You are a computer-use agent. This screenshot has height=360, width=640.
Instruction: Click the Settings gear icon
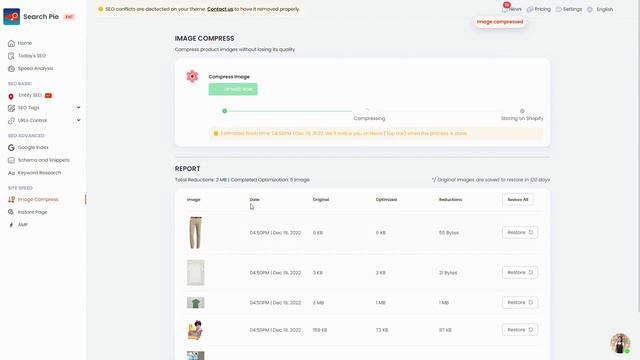(558, 9)
